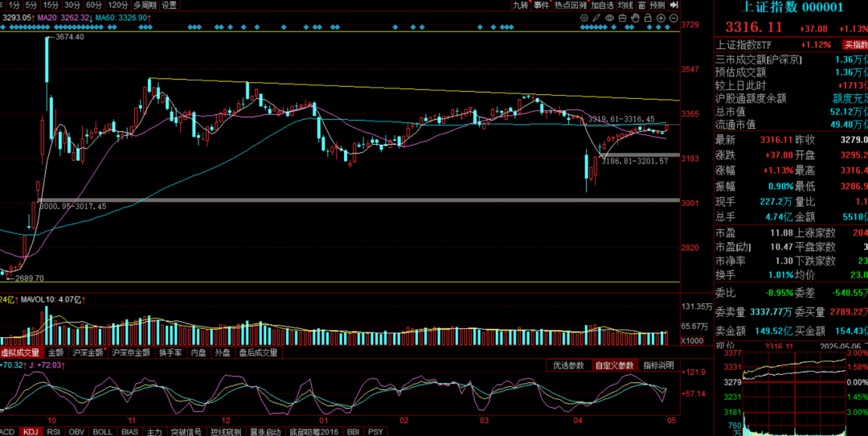Click the 3186.81-3201.57 gap label

(x=637, y=161)
